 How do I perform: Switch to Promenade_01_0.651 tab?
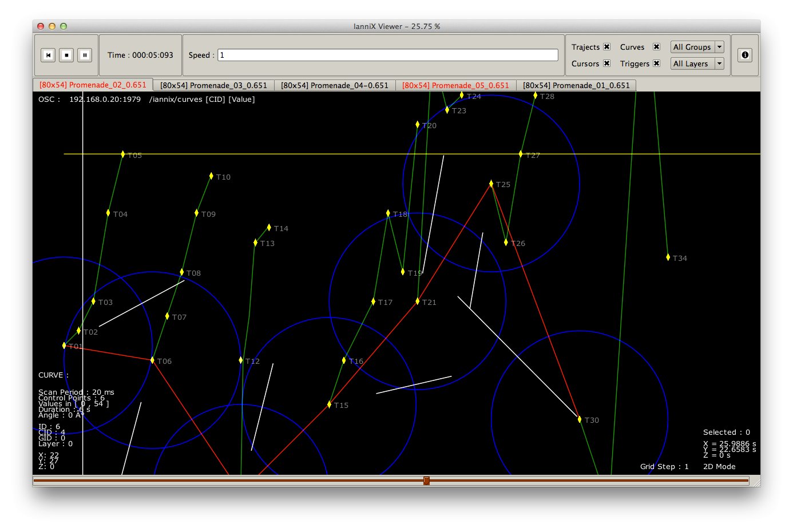click(x=576, y=85)
